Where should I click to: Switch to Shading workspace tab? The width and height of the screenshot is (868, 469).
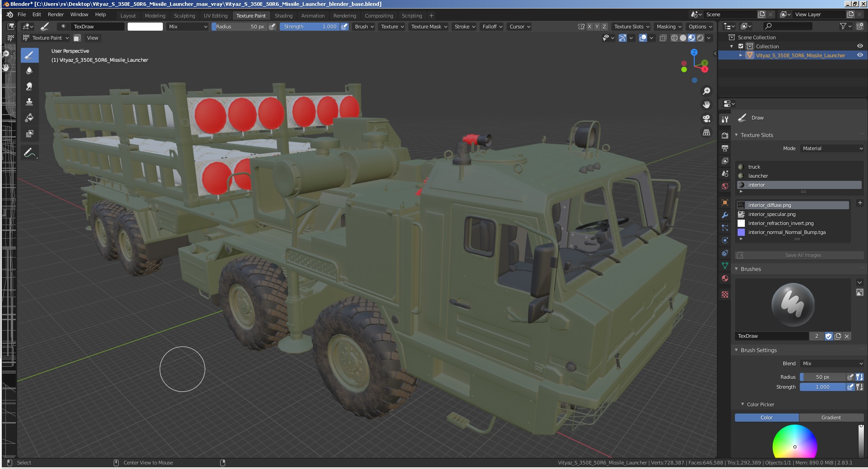[x=283, y=16]
